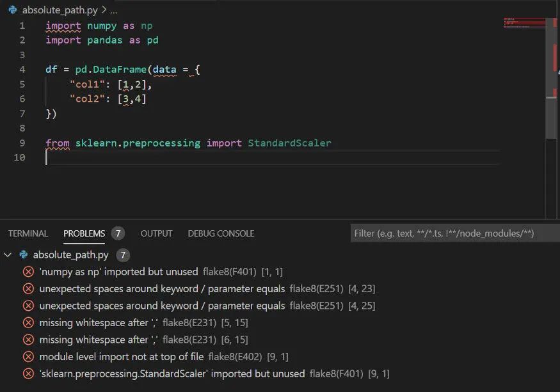Click the problems count badge 7 on PROBLEMS tab
Image resolution: width=560 pixels, height=392 pixels.
click(x=118, y=233)
